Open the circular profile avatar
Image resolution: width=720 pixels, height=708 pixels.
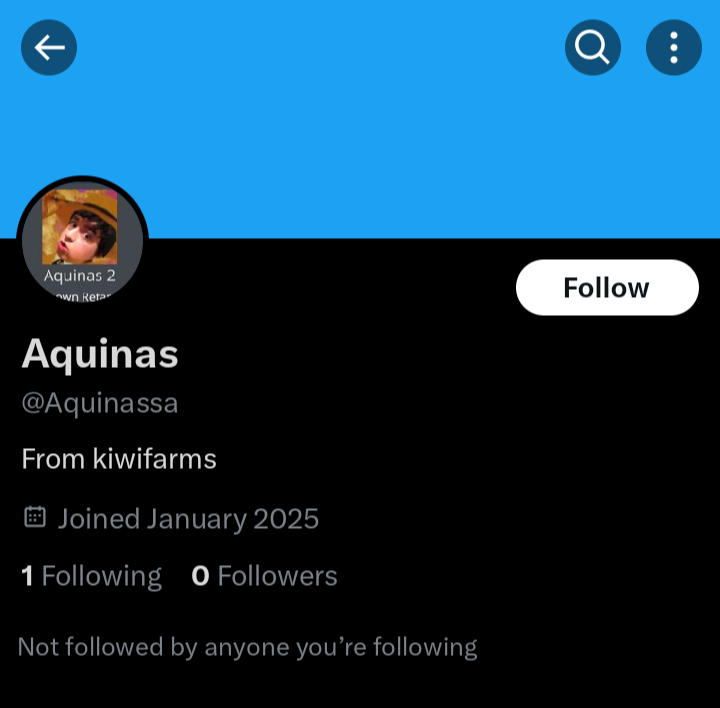pos(82,242)
